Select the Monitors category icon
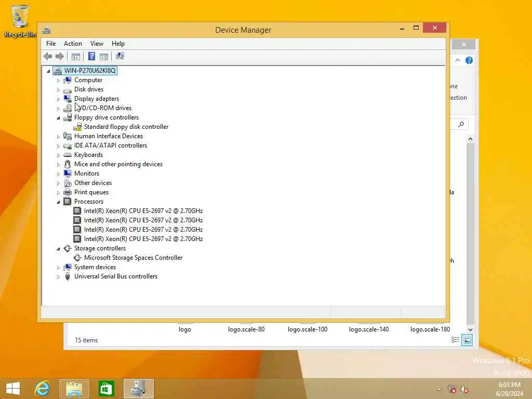This screenshot has height=399, width=532. [x=68, y=174]
